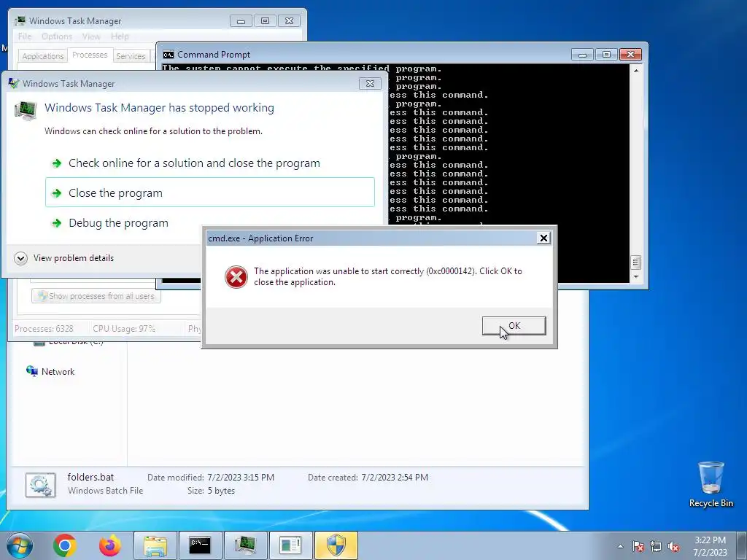Screen dimensions: 747x560
Task: Click Command Prompt scrollbar down arrow
Action: pos(635,276)
